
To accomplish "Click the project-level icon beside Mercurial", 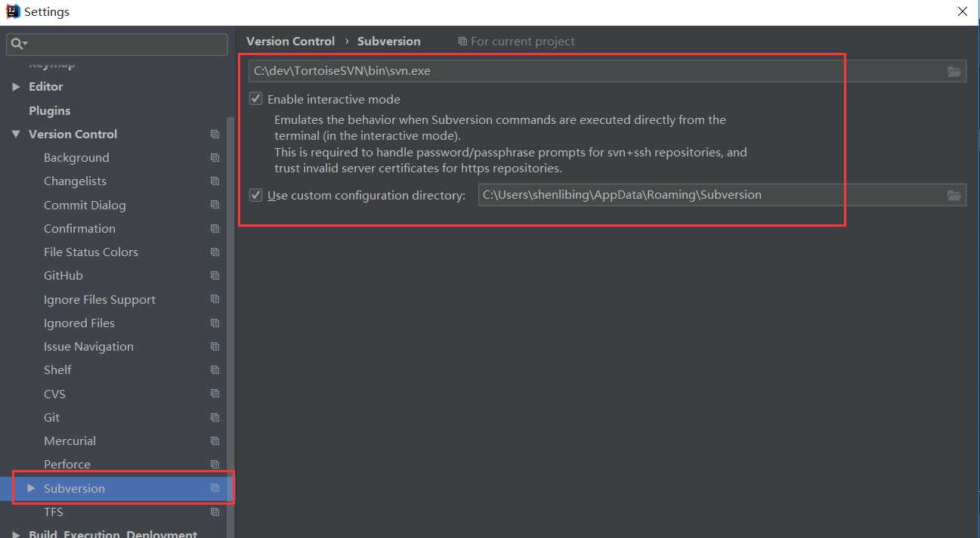I will point(215,441).
